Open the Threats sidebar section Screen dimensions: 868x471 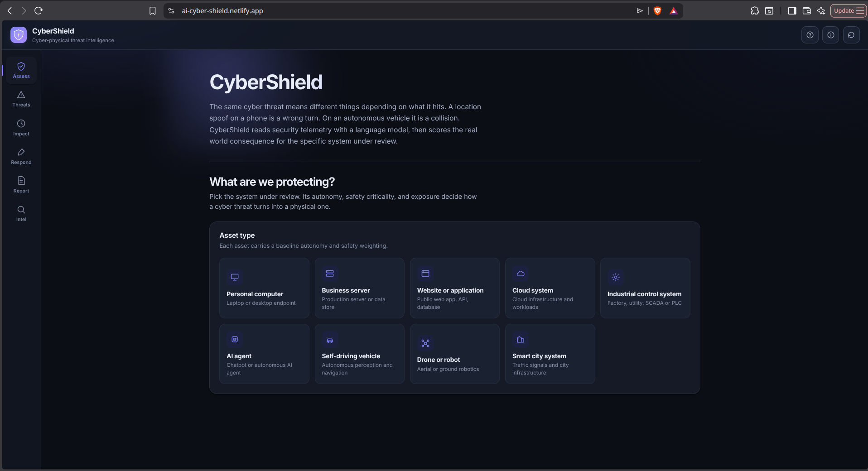pyautogui.click(x=21, y=99)
